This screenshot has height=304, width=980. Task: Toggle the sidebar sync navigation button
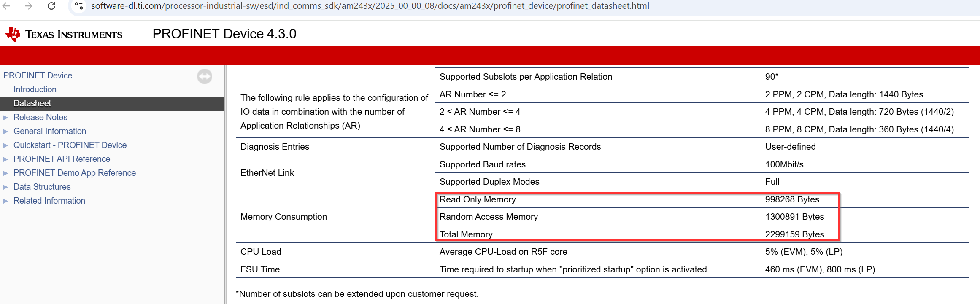[205, 76]
